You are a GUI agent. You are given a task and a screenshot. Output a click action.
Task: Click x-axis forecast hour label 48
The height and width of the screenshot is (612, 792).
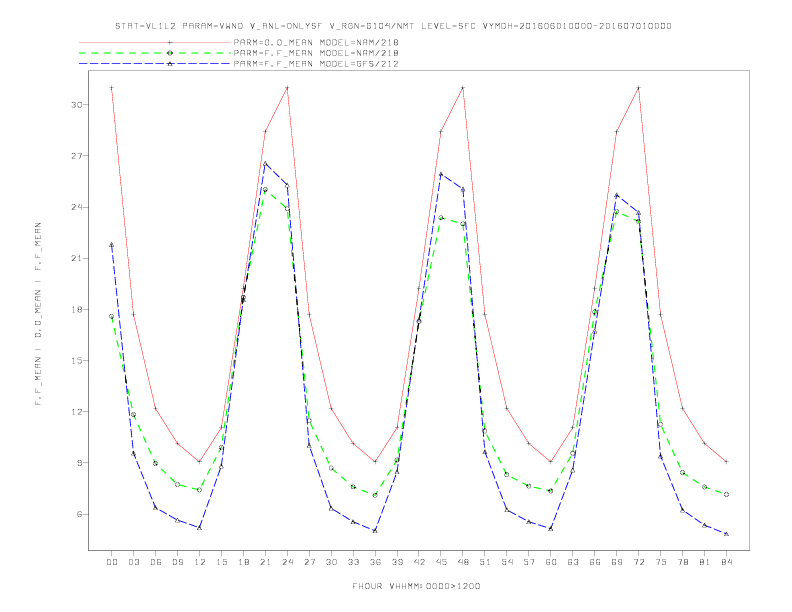[x=463, y=562]
